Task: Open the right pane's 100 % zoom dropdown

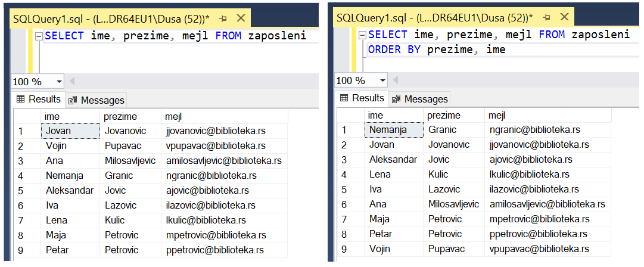Action: coord(382,80)
